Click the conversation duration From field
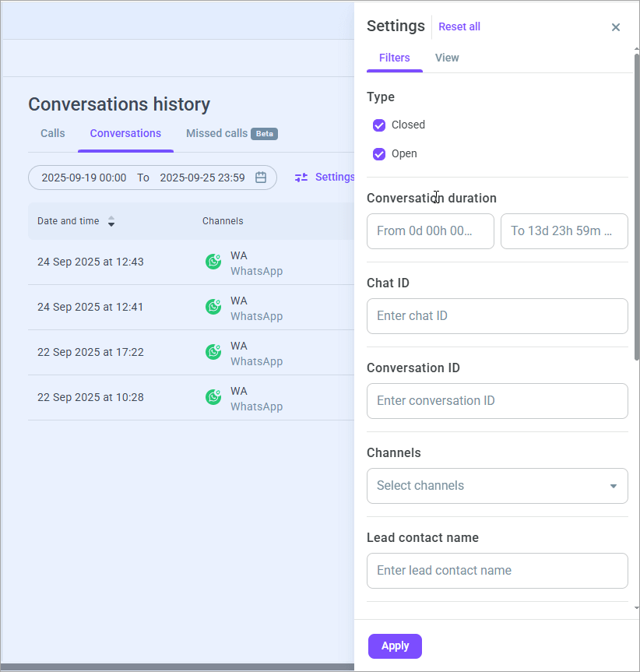This screenshot has height=672, width=640. pos(430,231)
